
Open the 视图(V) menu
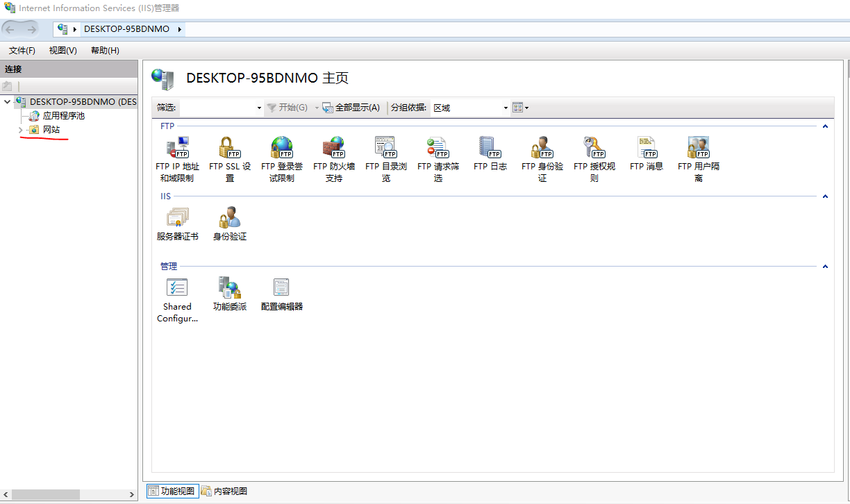(x=63, y=51)
